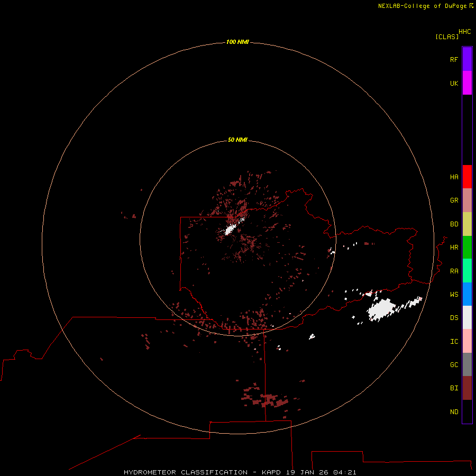Click the [CLAS] units label

[x=447, y=36]
